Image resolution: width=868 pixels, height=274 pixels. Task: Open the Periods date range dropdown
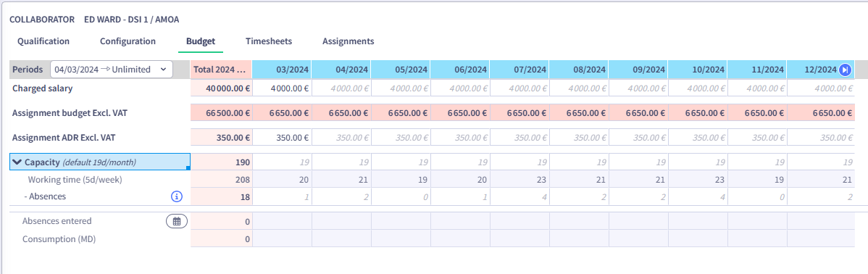[112, 69]
